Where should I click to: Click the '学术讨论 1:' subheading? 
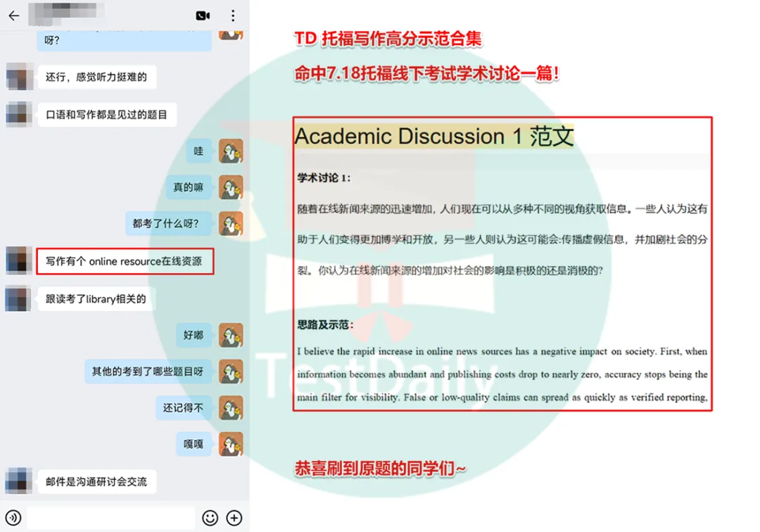point(324,178)
